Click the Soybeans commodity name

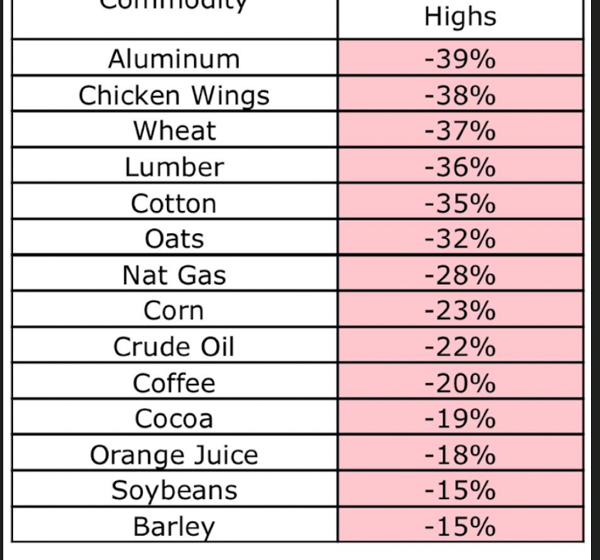tap(174, 490)
